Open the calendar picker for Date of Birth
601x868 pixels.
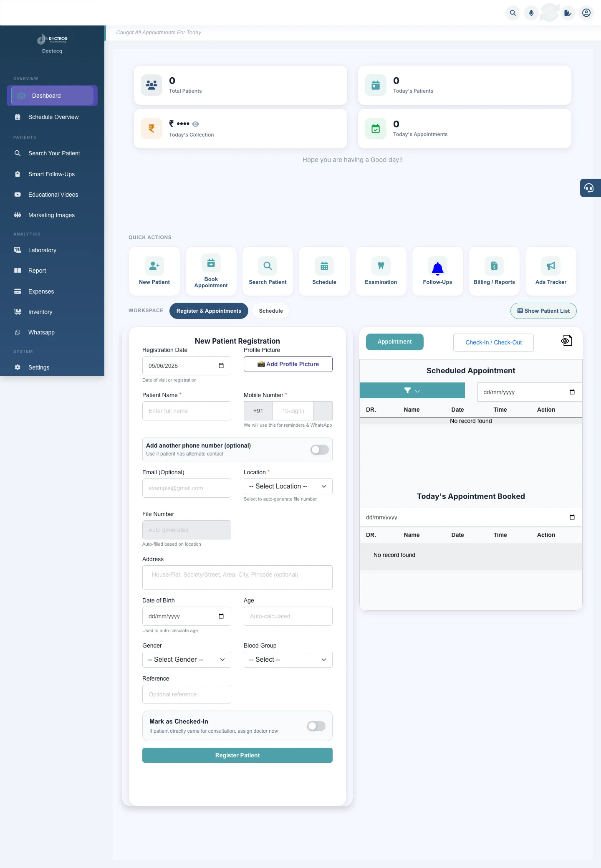click(x=221, y=616)
